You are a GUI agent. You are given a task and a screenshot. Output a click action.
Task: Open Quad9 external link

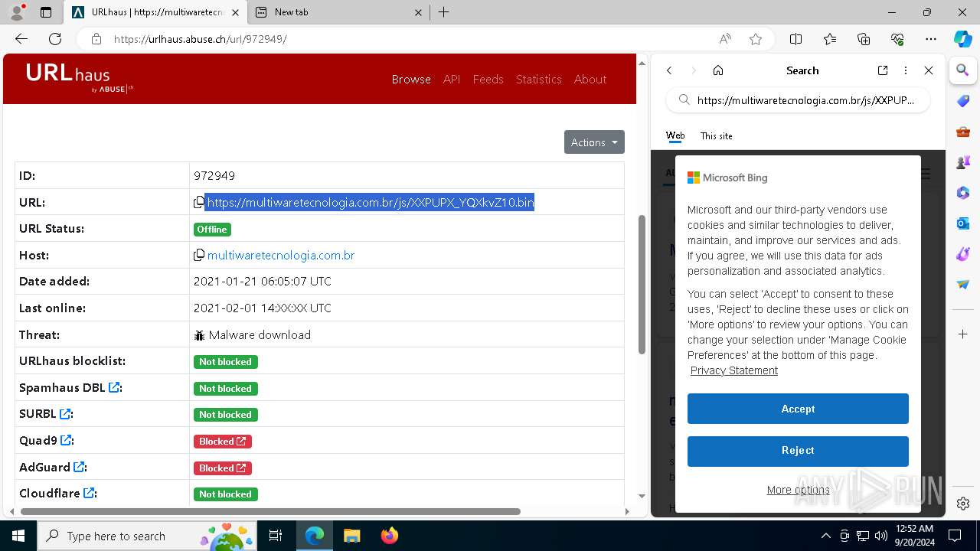click(x=66, y=440)
